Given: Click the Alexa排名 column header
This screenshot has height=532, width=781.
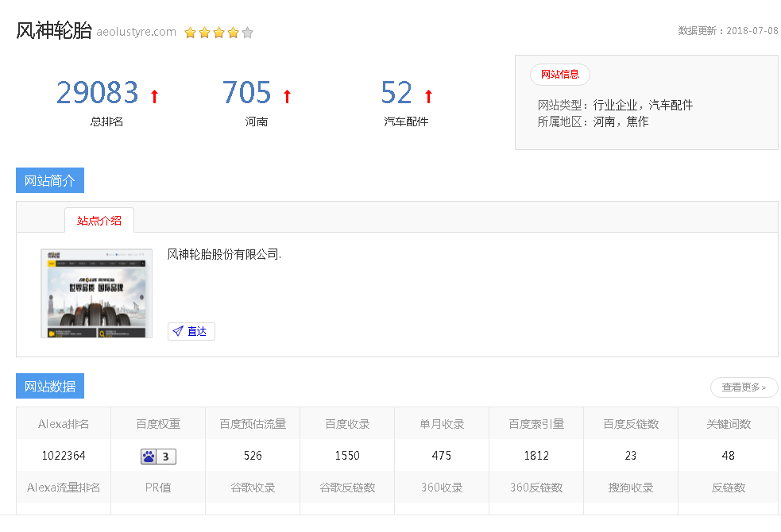Looking at the screenshot, I should click(x=64, y=424).
